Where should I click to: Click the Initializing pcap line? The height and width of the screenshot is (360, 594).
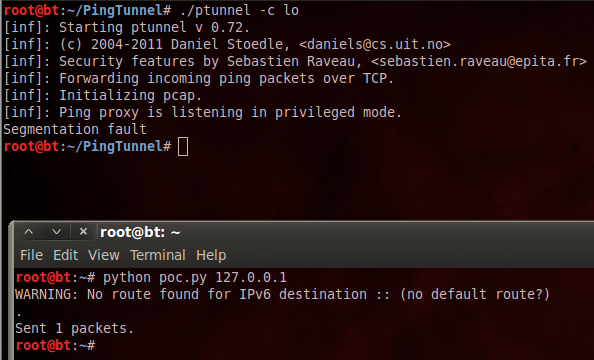tap(103, 95)
